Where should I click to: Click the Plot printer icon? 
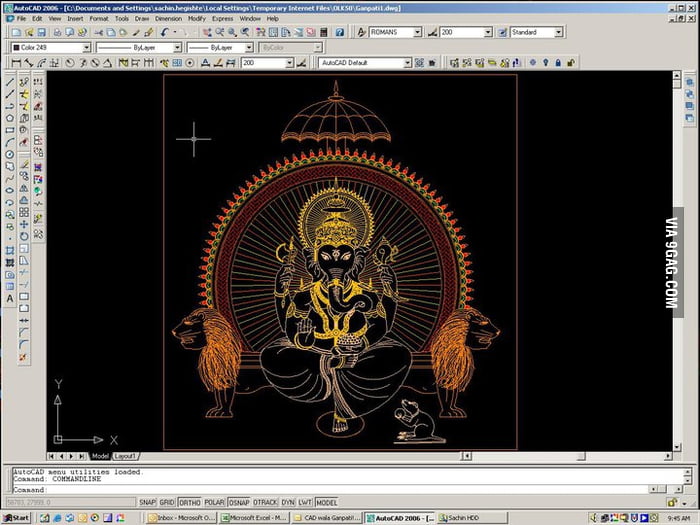point(57,32)
